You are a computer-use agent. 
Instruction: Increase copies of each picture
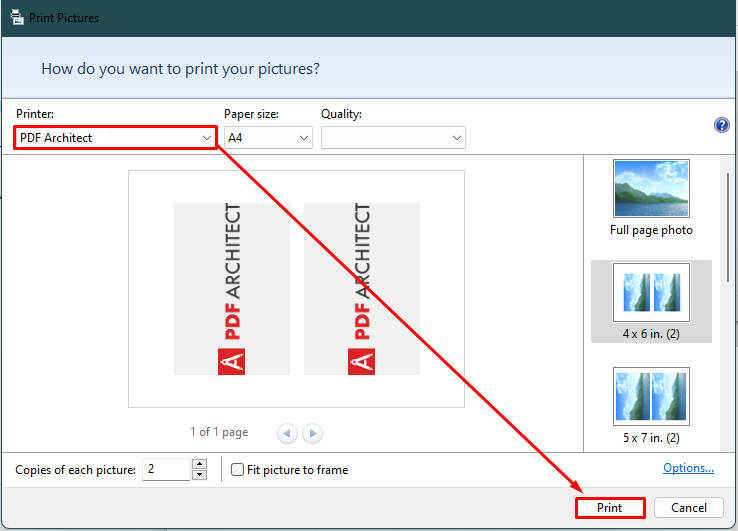click(200, 464)
